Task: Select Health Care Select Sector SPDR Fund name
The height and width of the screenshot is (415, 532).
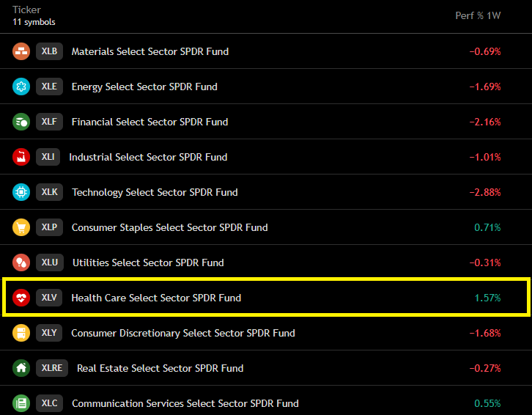Action: 156,298
